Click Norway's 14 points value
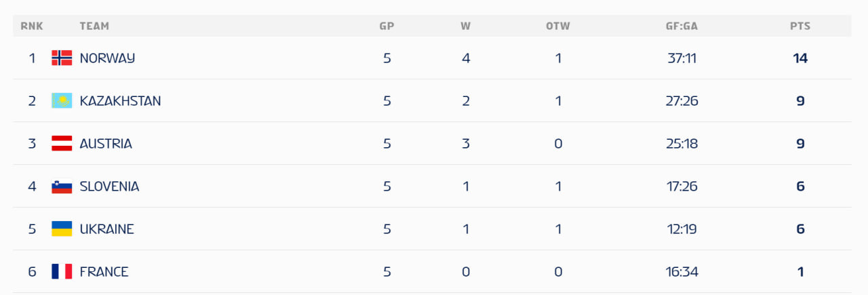The height and width of the screenshot is (295, 868). click(x=800, y=58)
